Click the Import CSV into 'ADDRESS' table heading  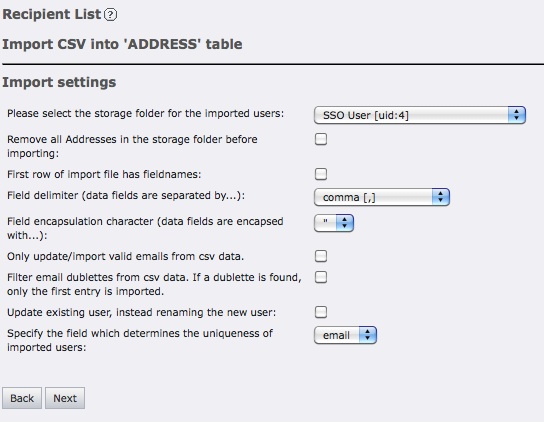122,44
